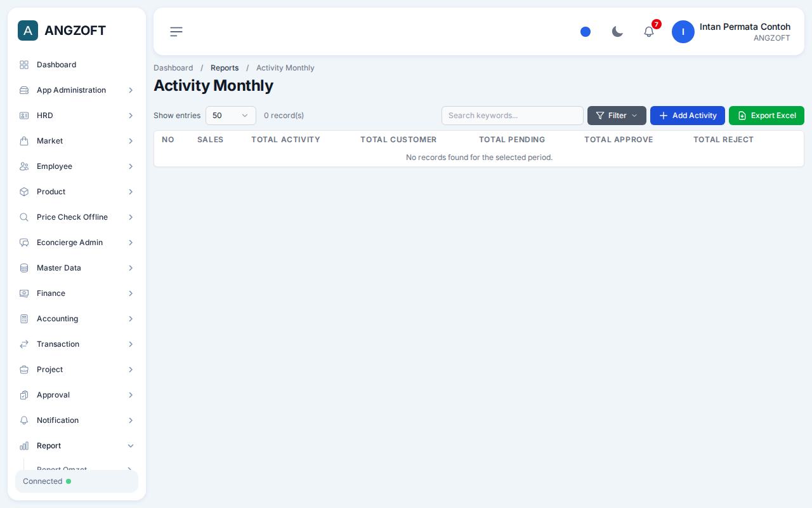Export the report to Excel

pos(766,116)
